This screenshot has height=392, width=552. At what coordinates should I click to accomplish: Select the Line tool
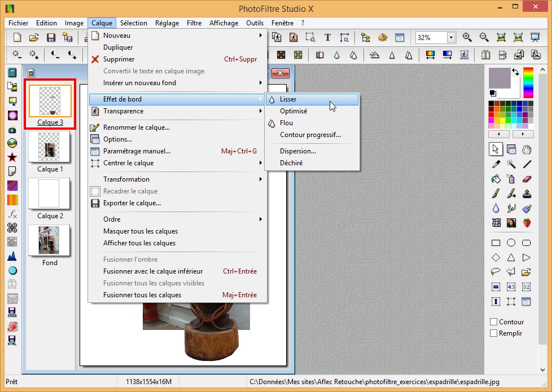point(527,164)
